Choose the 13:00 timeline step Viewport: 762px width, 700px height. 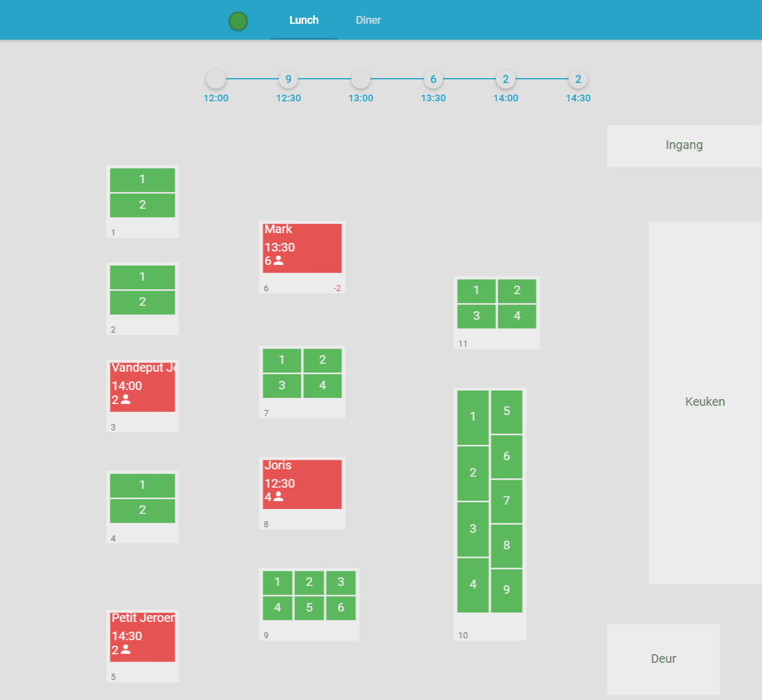click(x=361, y=79)
